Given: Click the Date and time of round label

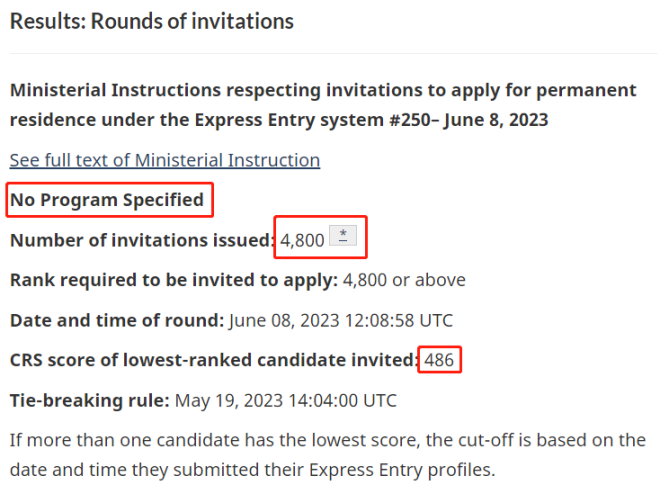Looking at the screenshot, I should click(x=117, y=320).
